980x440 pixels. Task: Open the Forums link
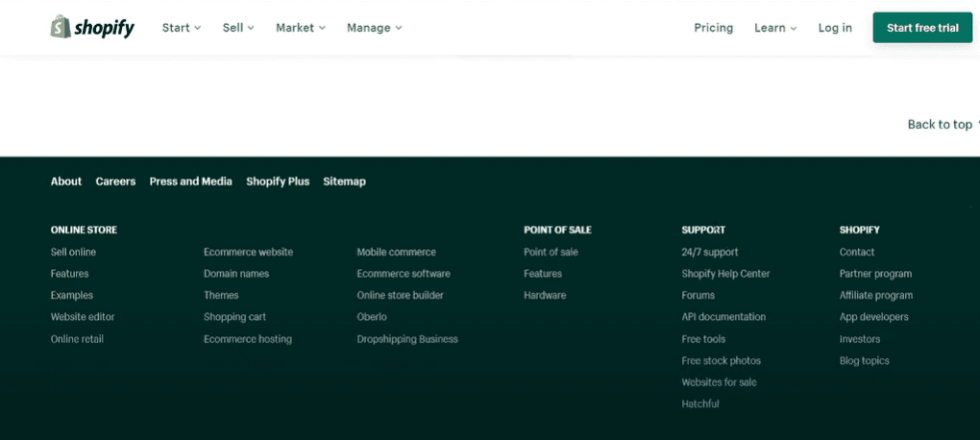[698, 295]
